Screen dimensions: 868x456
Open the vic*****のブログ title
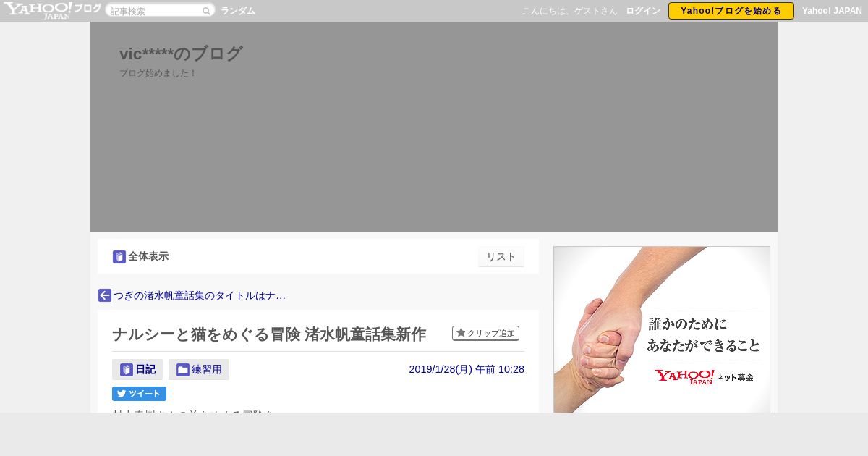(181, 54)
